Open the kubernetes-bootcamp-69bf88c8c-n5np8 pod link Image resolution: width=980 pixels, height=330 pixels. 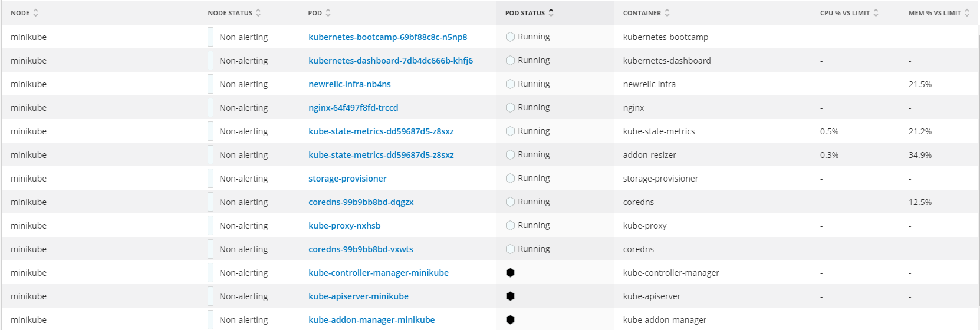[x=387, y=37]
